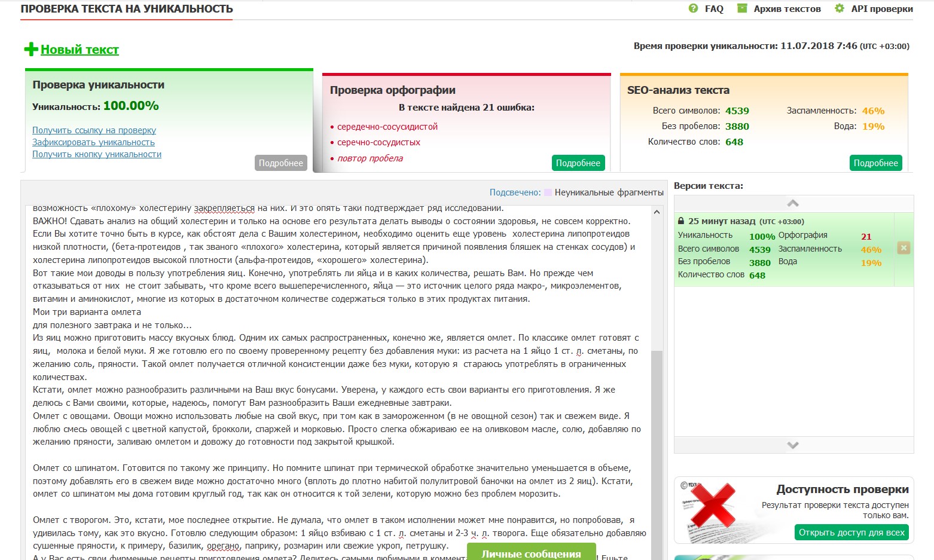Image resolution: width=934 pixels, height=560 pixels.
Task: Click Зафиксировать уникальность link
Action: [93, 142]
